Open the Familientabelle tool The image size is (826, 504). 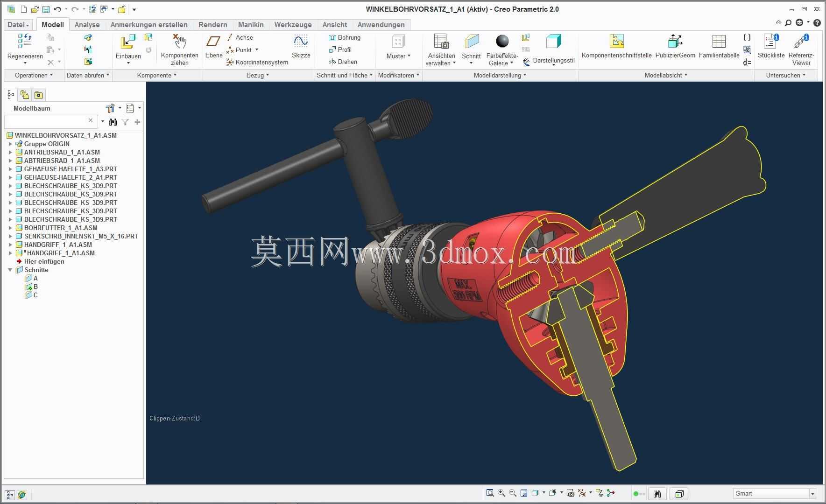click(x=719, y=46)
